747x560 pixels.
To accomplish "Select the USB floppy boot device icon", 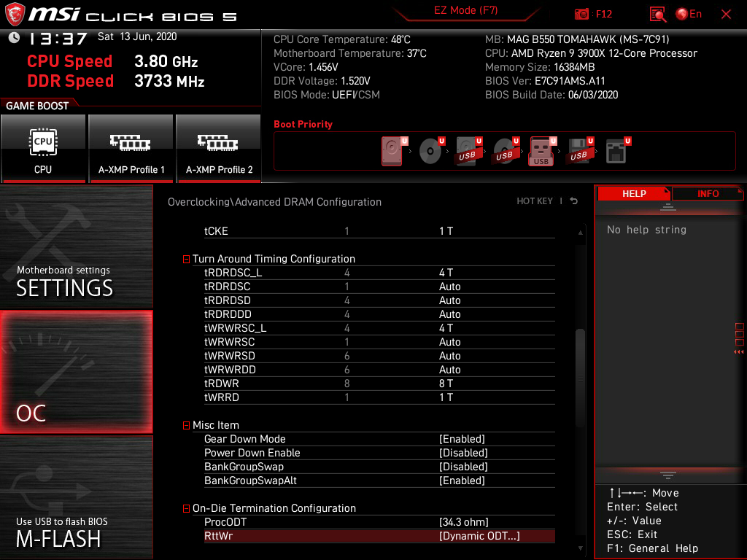I will tap(580, 151).
